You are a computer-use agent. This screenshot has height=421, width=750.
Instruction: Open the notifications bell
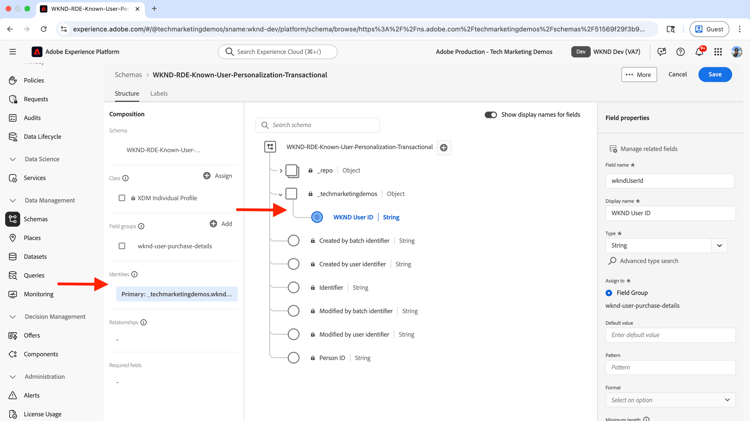coord(699,52)
